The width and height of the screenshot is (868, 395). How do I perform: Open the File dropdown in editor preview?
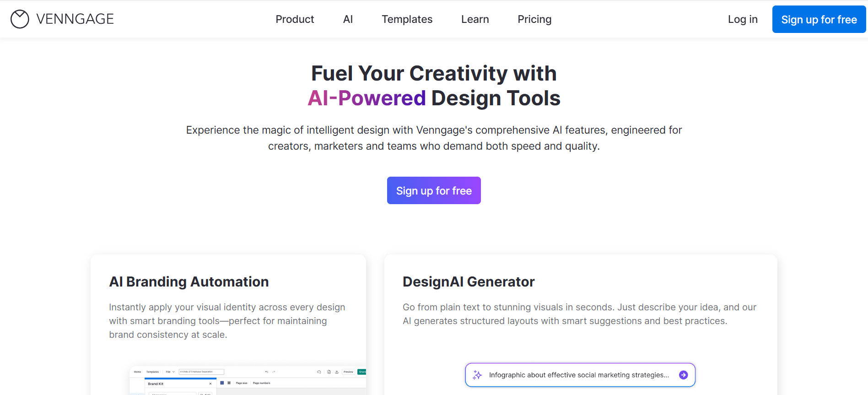click(170, 372)
